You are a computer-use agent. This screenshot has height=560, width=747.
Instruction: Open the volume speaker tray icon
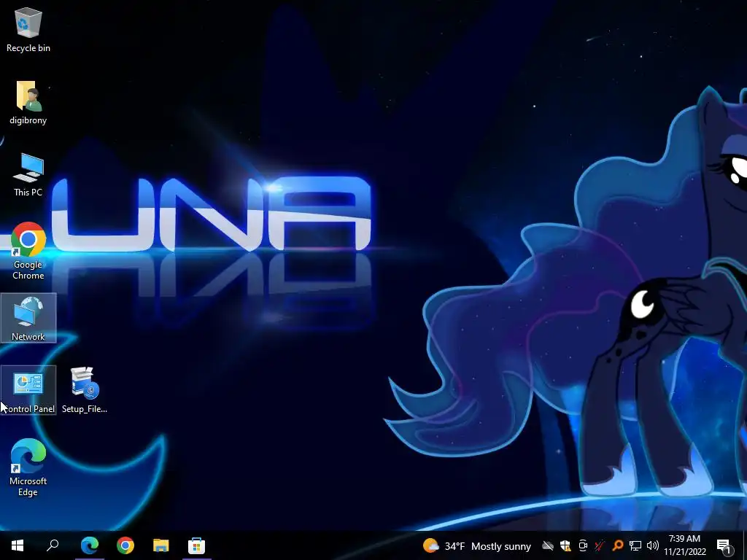coord(653,545)
